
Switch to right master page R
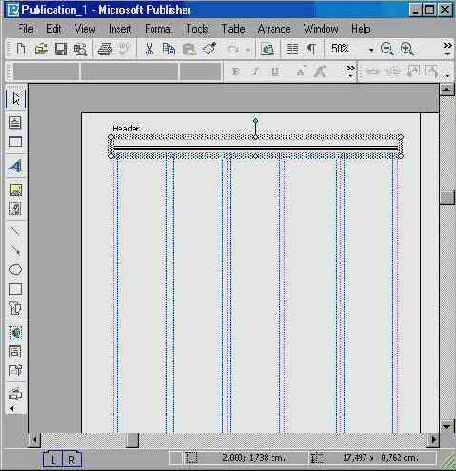click(71, 460)
